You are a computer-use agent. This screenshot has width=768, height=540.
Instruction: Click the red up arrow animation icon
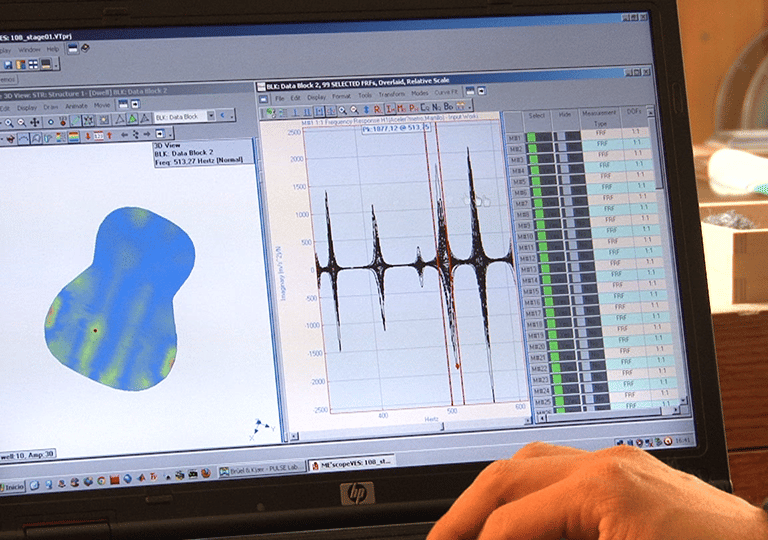[x=109, y=135]
